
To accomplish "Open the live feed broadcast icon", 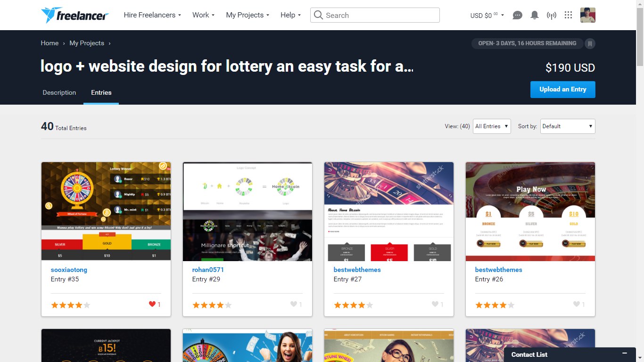I will (551, 15).
